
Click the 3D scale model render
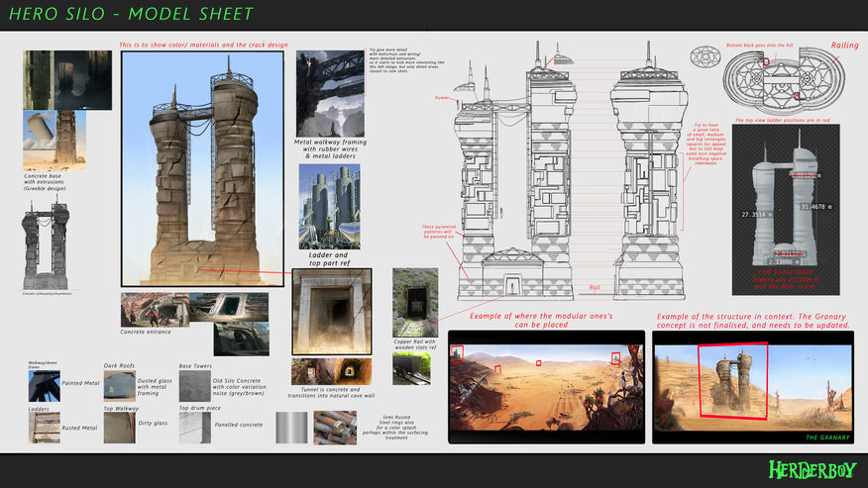coord(786,210)
